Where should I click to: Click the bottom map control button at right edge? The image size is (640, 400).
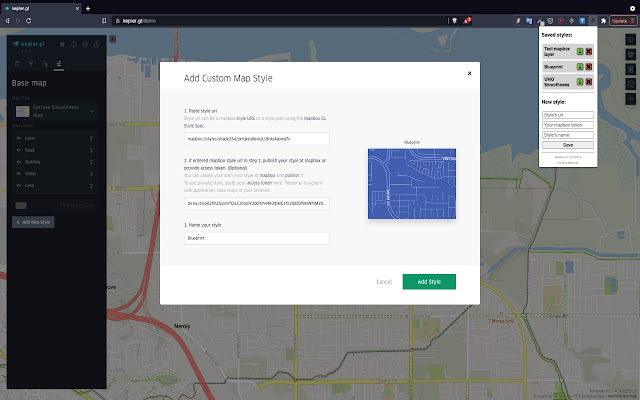pyautogui.click(x=631, y=98)
